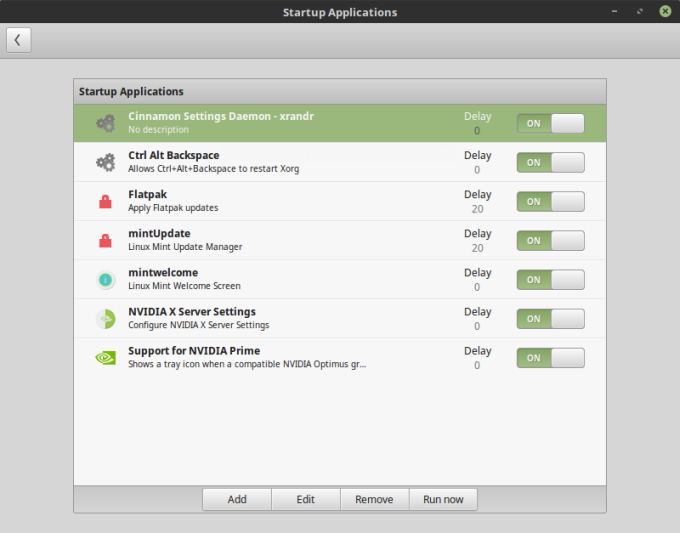This screenshot has width=680, height=533.
Task: Toggle NVIDIA X Server Settings switch
Action: 550,319
